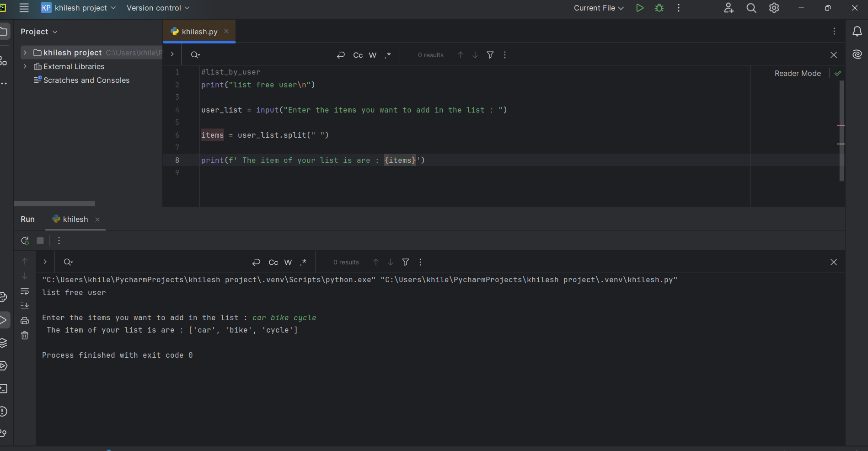This screenshot has height=451, width=868.
Task: Select Scratches and Consoles item
Action: click(82, 80)
